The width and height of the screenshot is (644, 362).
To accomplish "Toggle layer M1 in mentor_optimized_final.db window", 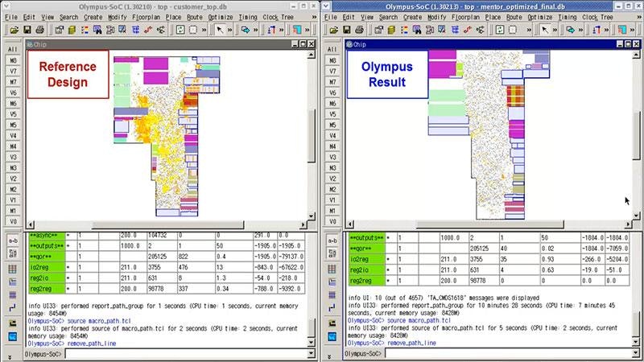I will point(332,211).
